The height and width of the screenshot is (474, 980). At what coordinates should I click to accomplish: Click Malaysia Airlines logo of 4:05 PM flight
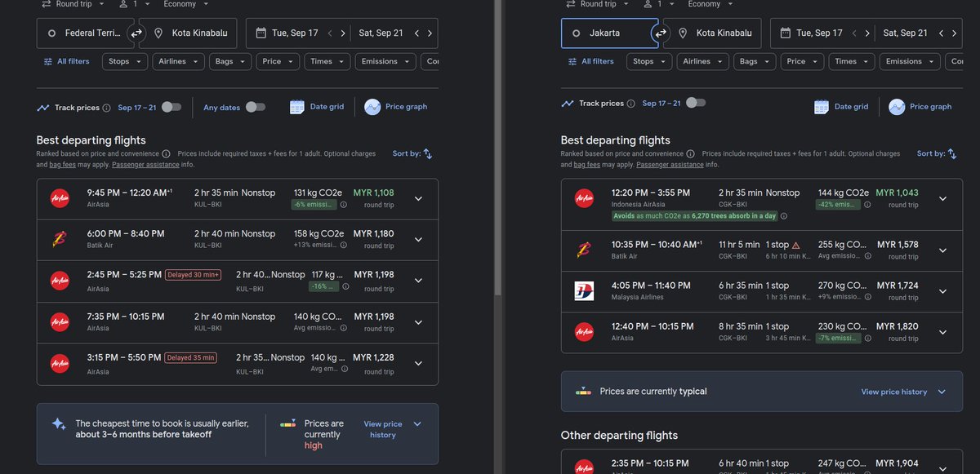(x=584, y=290)
